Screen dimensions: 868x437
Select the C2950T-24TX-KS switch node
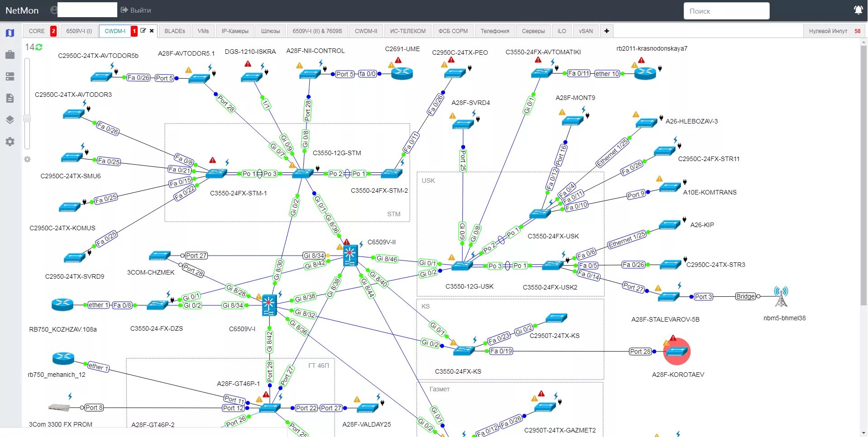tap(556, 318)
